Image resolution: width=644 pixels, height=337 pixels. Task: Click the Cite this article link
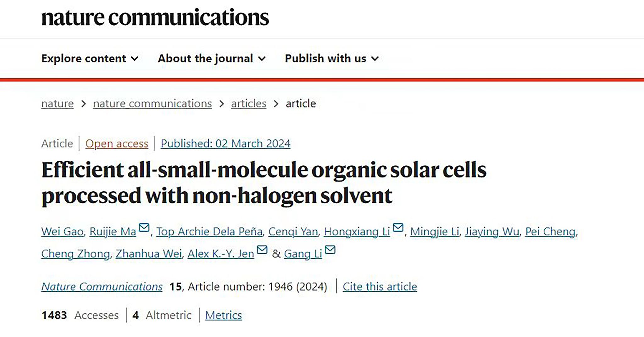tap(380, 287)
